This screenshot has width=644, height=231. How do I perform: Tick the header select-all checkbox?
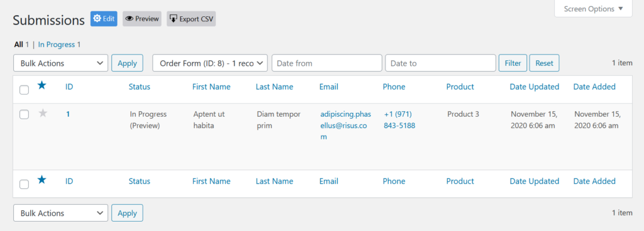[x=25, y=90]
